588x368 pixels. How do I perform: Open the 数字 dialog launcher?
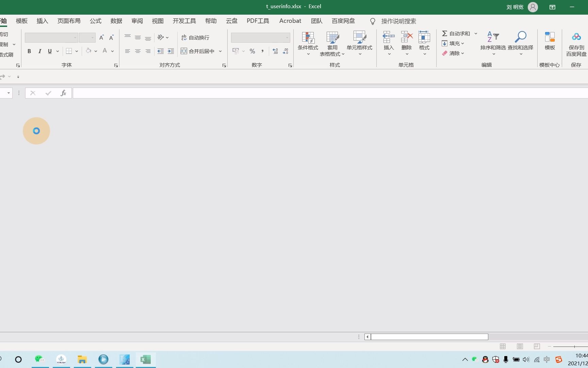point(290,65)
